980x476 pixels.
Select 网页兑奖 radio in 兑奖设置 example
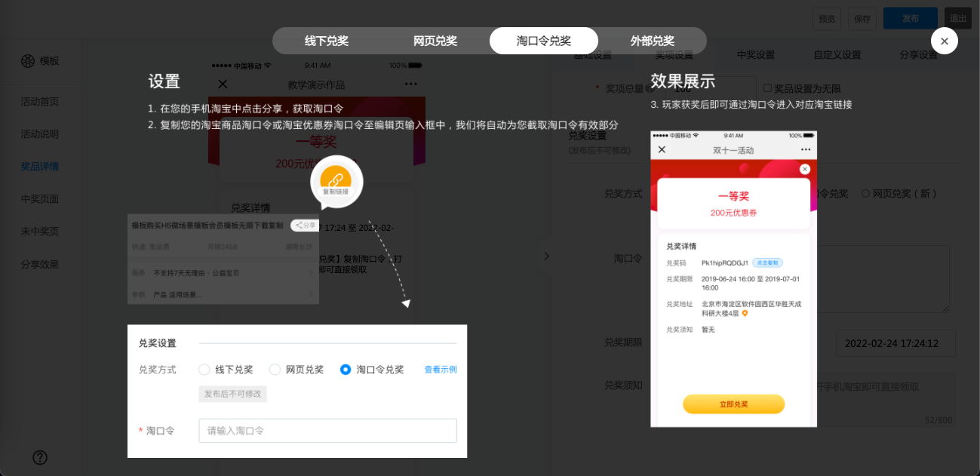[x=275, y=370]
